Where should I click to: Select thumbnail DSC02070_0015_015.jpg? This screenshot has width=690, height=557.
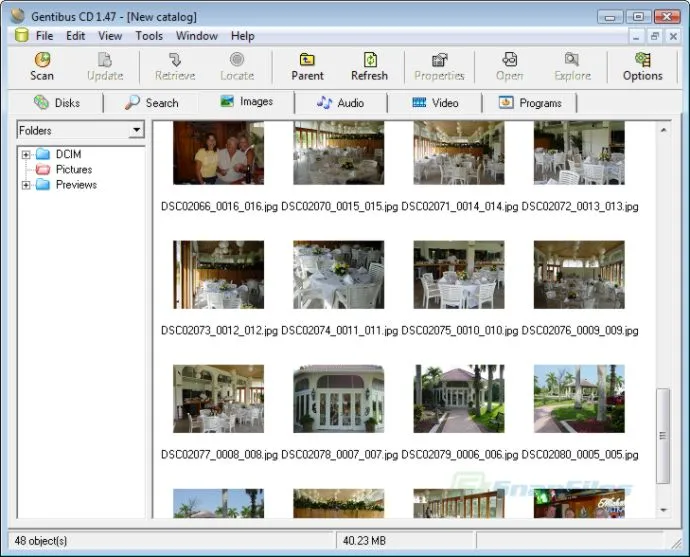[338, 153]
